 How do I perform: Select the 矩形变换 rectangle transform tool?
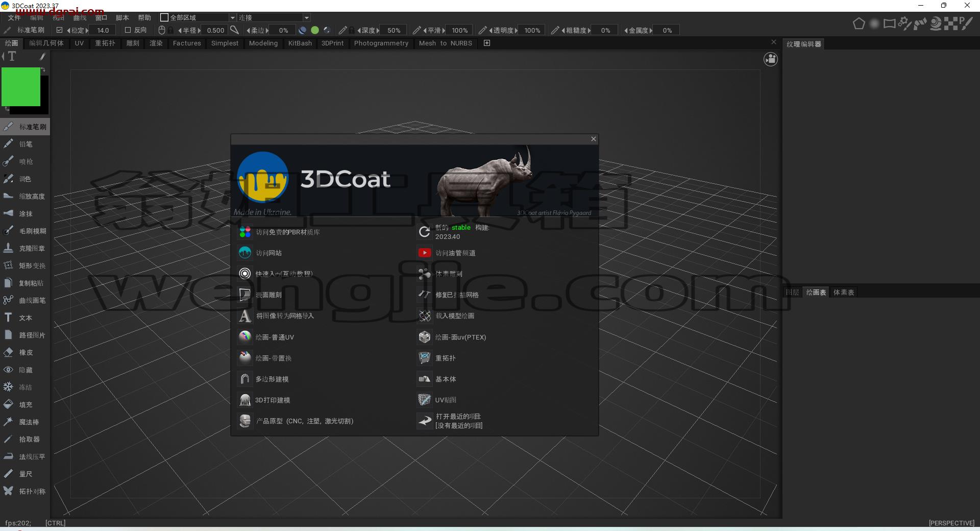click(x=25, y=265)
